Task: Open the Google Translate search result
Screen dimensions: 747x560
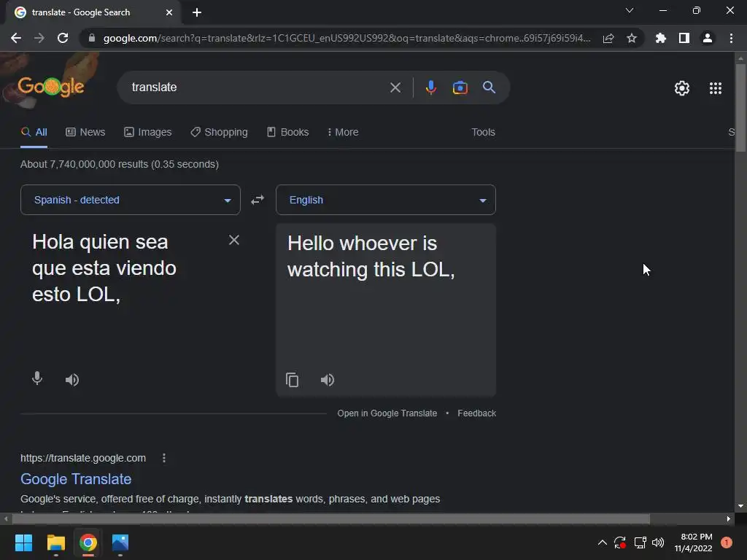Action: (x=76, y=479)
